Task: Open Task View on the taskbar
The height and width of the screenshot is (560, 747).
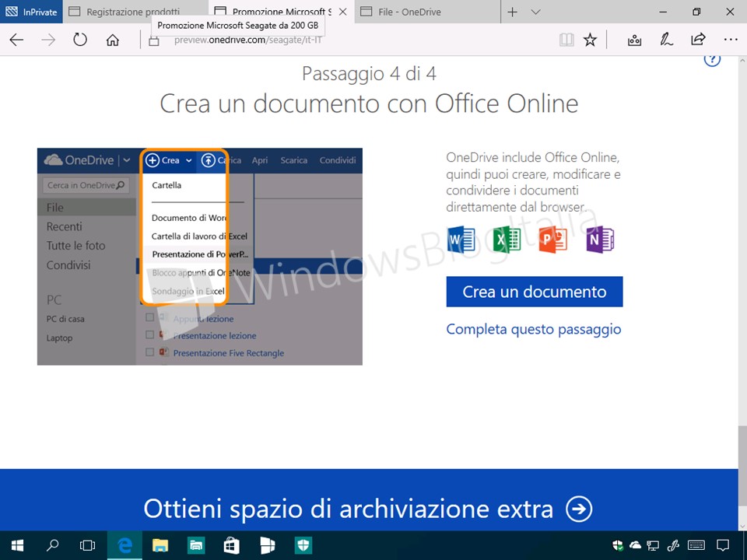Action: (88, 545)
